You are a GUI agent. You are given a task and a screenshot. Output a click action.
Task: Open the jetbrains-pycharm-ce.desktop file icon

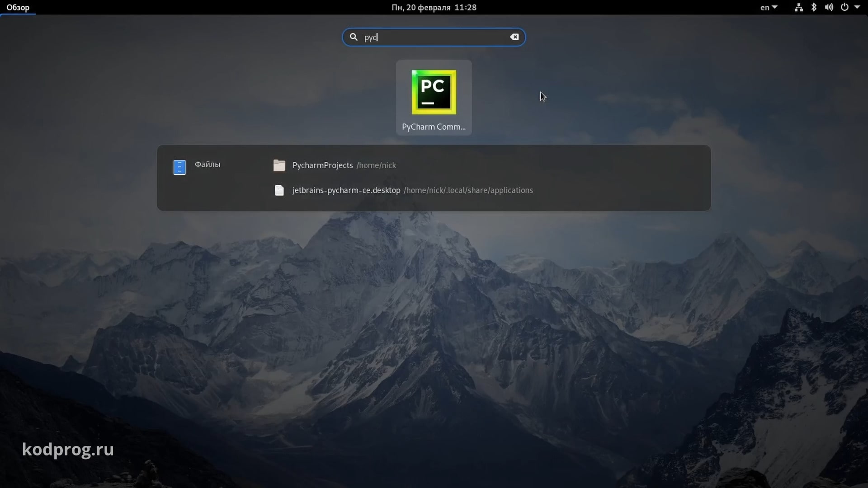click(279, 190)
